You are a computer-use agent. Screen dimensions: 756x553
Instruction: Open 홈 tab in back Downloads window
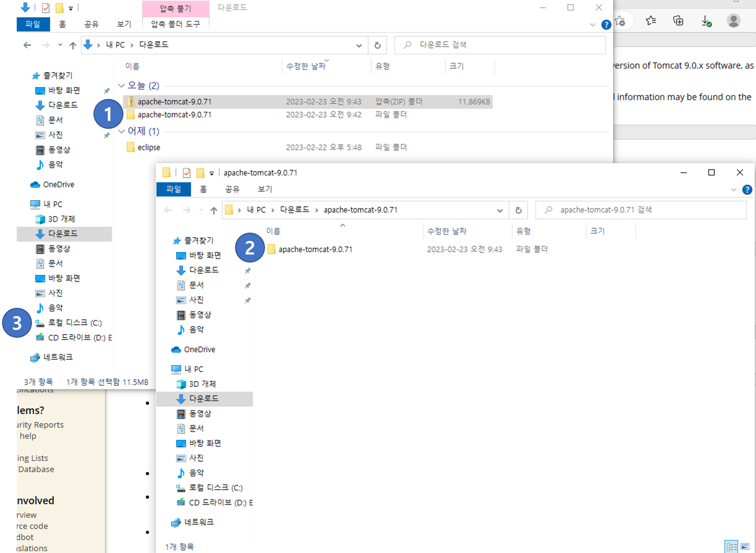coord(62,24)
